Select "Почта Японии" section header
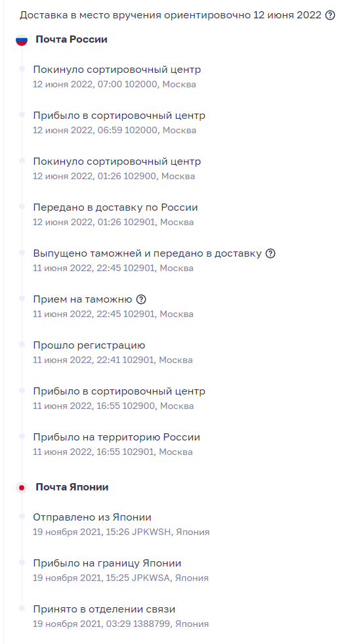The image size is (363, 644). 72,488
